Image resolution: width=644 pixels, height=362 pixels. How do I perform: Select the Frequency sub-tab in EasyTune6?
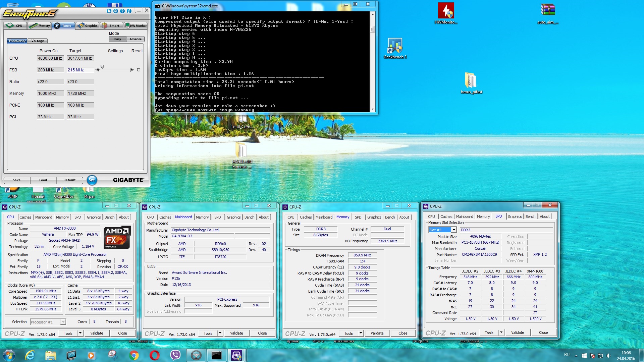[x=17, y=41]
